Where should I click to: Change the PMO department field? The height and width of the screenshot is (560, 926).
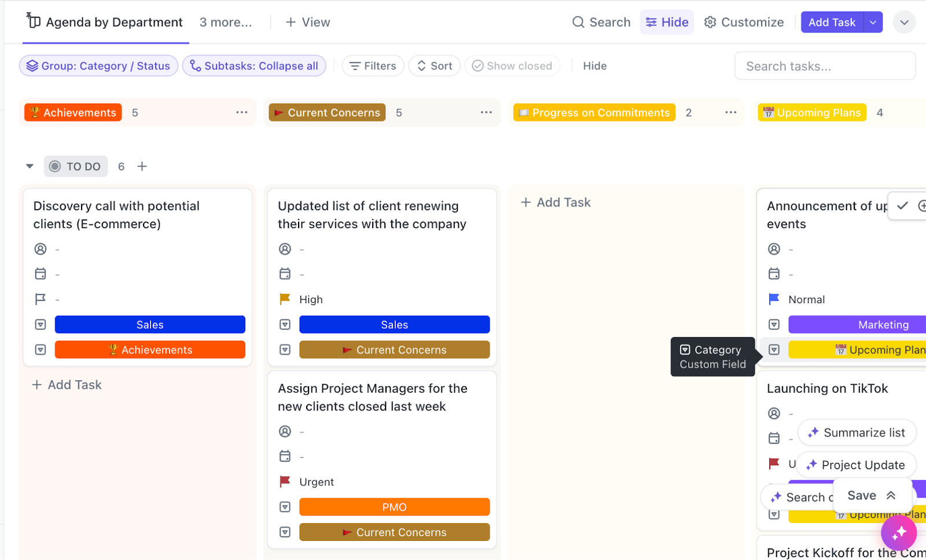point(394,507)
